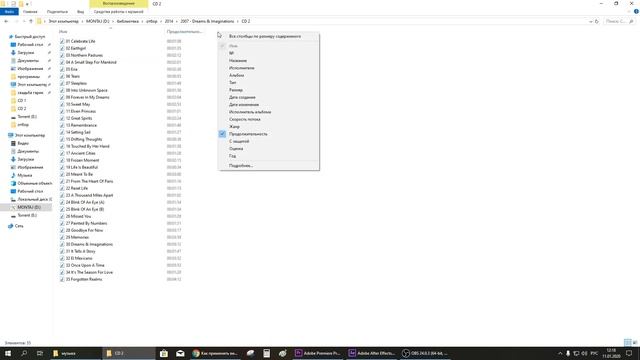Image resolution: width=640 pixels, height=360 pixels.
Task: Select Скорость потока in the column menu
Action: [x=245, y=119]
